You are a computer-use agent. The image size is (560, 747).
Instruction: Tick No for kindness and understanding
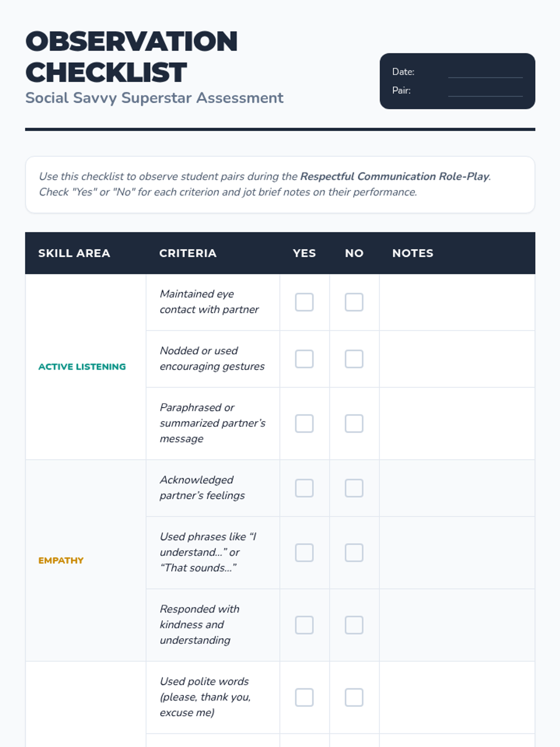tap(354, 625)
